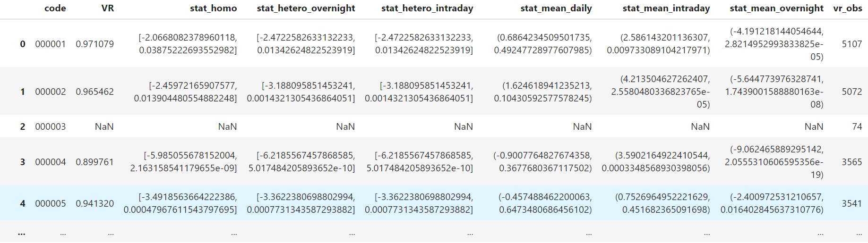
Task: Click the NaN cell under VR
Action: [x=104, y=126]
